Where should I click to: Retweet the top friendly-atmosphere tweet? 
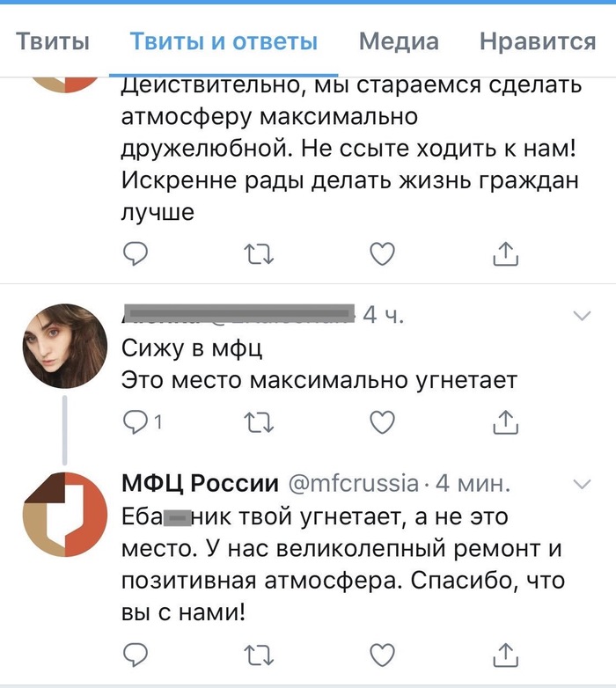click(258, 254)
